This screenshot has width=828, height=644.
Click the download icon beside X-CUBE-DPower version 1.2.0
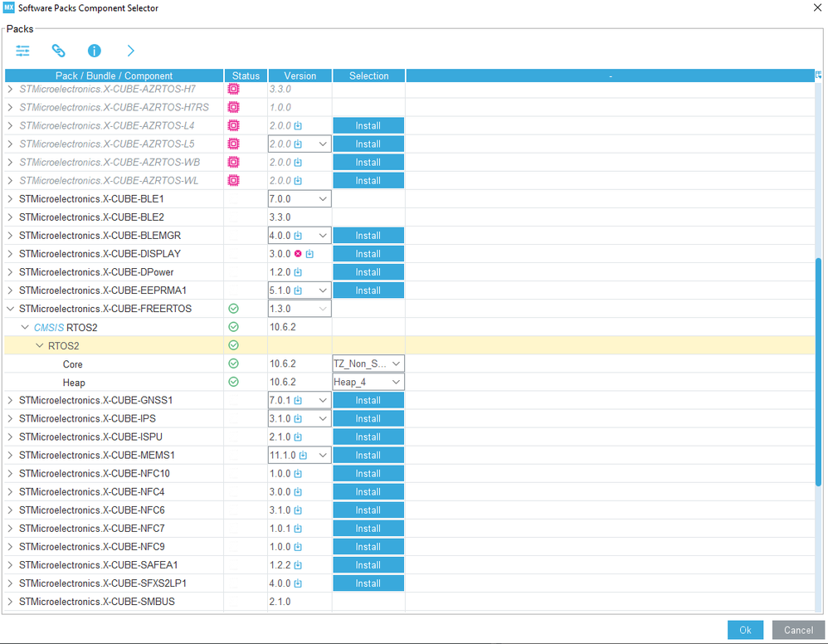[298, 272]
